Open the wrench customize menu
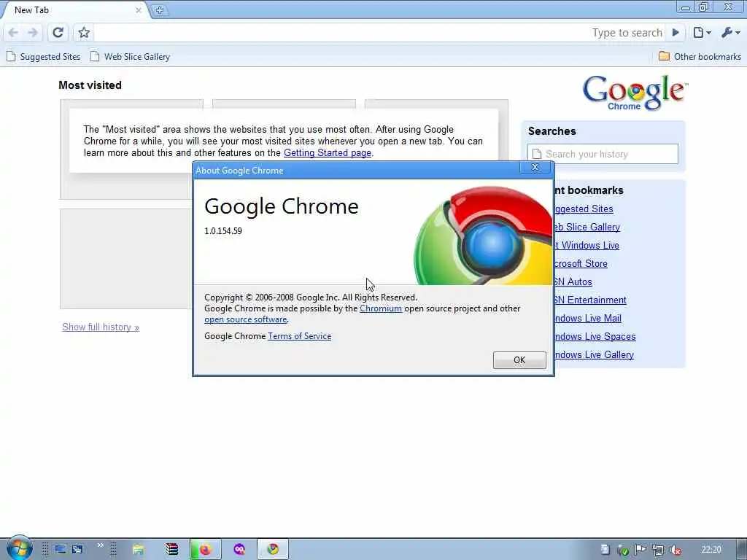 tap(730, 32)
